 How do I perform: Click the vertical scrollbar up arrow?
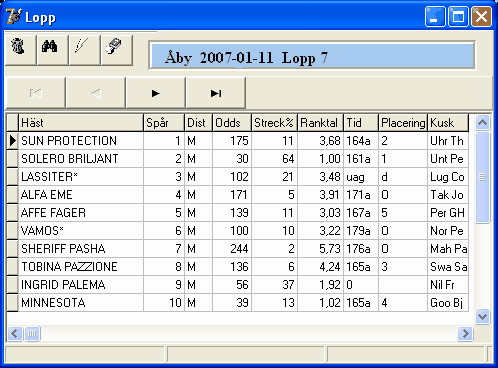[x=482, y=123]
